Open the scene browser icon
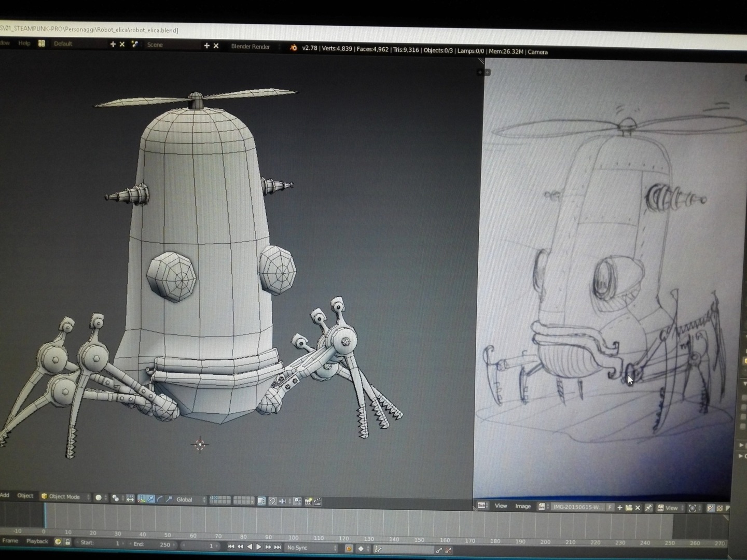747x560 pixels. click(135, 45)
